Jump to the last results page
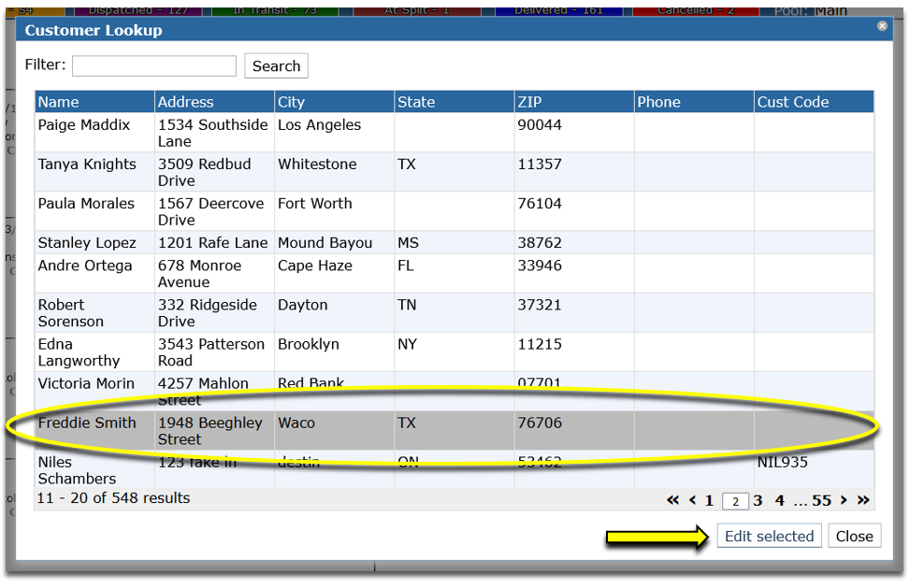The height and width of the screenshot is (588, 909). point(863,500)
